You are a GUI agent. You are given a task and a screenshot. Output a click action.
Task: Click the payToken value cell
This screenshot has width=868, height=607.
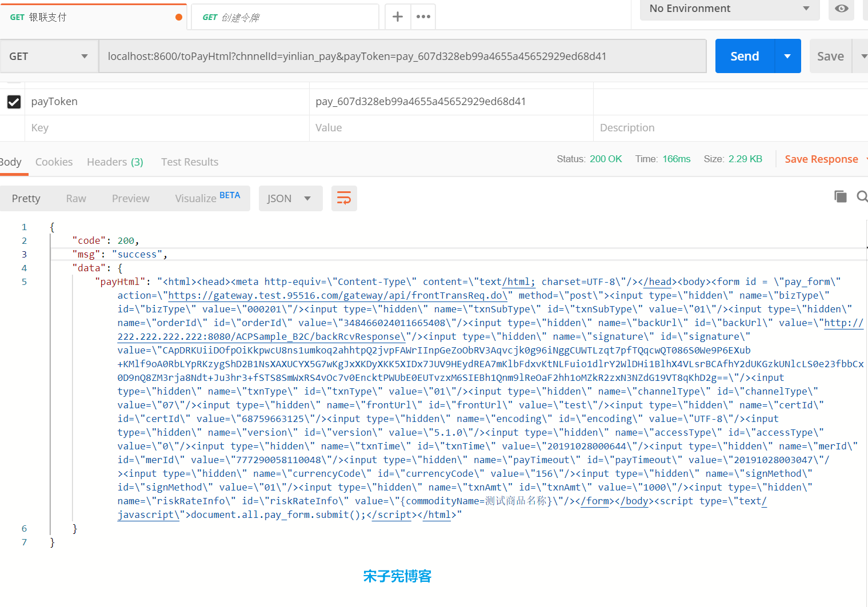[451, 102]
